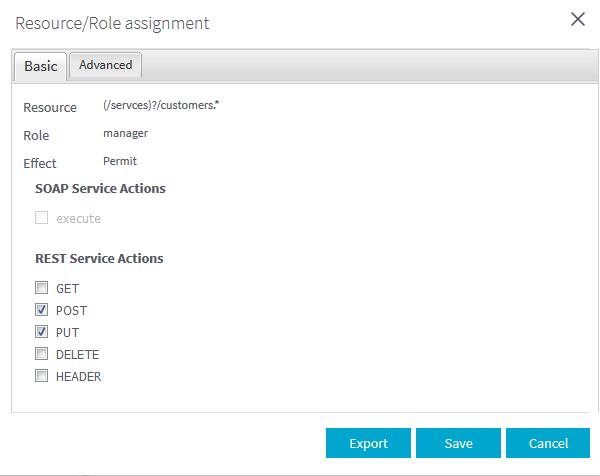The image size is (600, 476).
Task: Click the Permit effect value
Action: (x=119, y=160)
